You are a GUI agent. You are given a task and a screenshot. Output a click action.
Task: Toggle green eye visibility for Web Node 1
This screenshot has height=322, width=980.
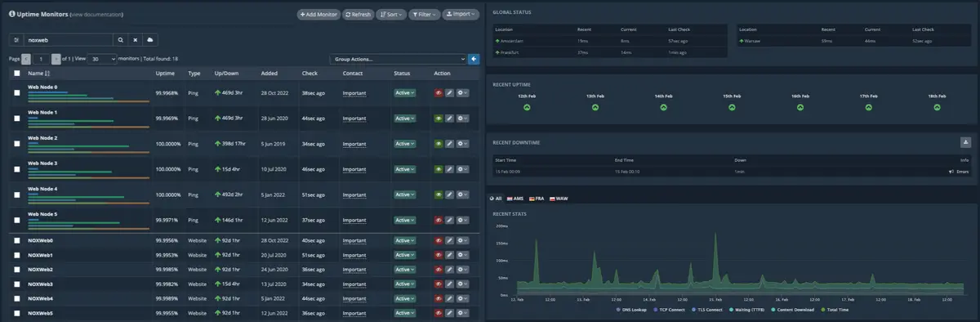point(439,119)
